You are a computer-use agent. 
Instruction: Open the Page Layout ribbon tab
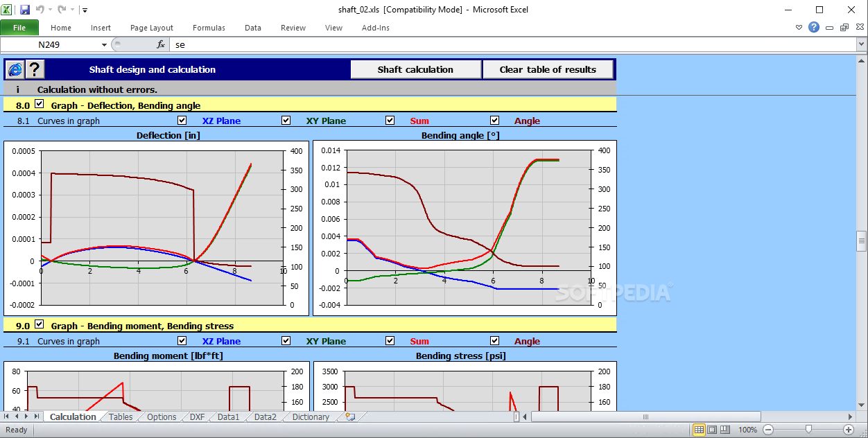pyautogui.click(x=152, y=28)
